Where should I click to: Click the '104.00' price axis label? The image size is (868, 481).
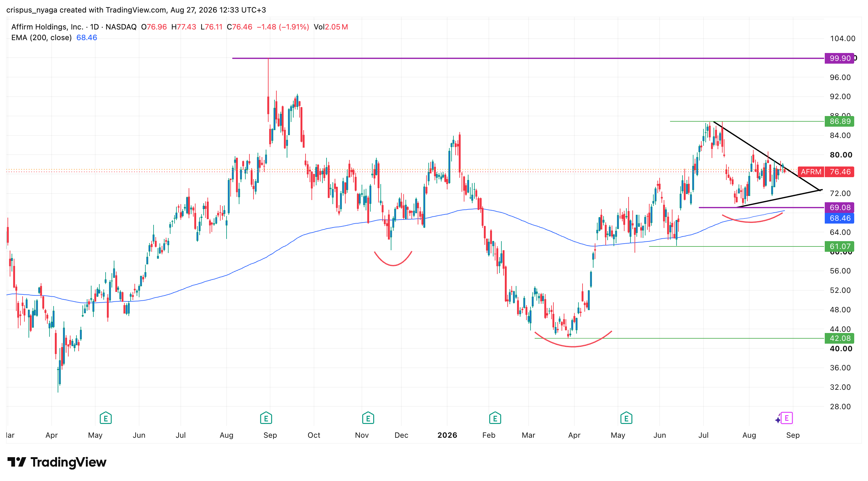pos(842,39)
